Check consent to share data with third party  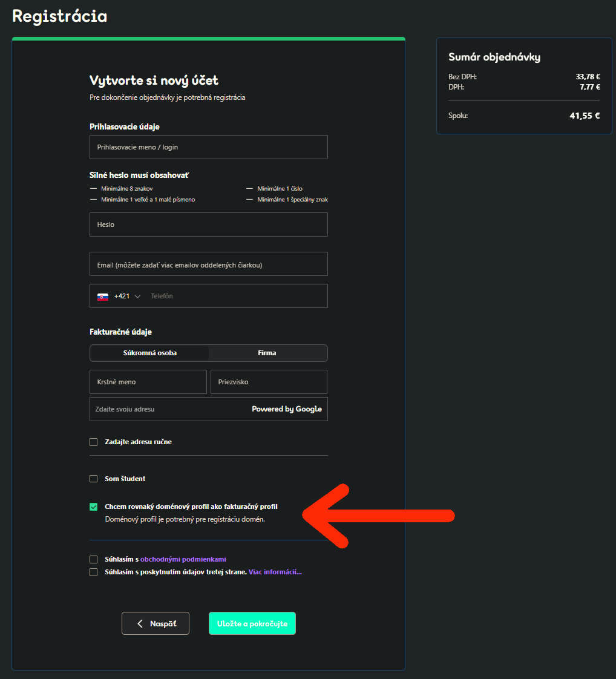[94, 572]
